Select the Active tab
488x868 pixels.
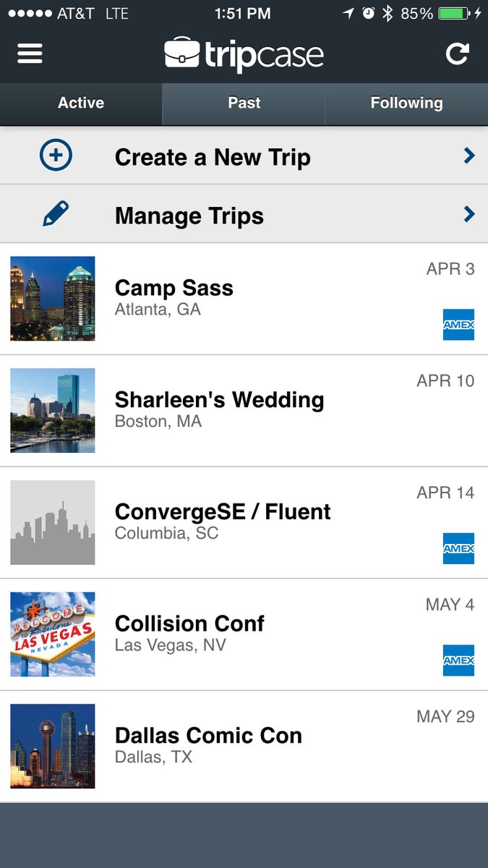pos(81,103)
